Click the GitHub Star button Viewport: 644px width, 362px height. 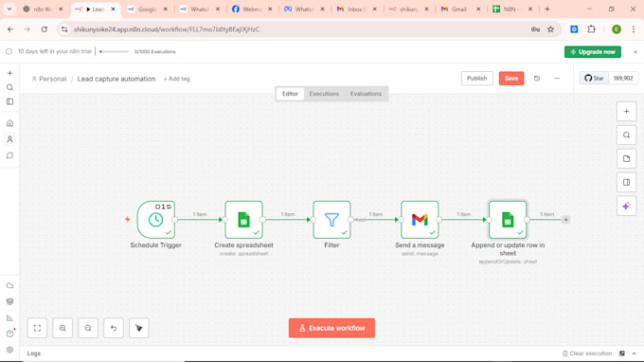point(595,78)
